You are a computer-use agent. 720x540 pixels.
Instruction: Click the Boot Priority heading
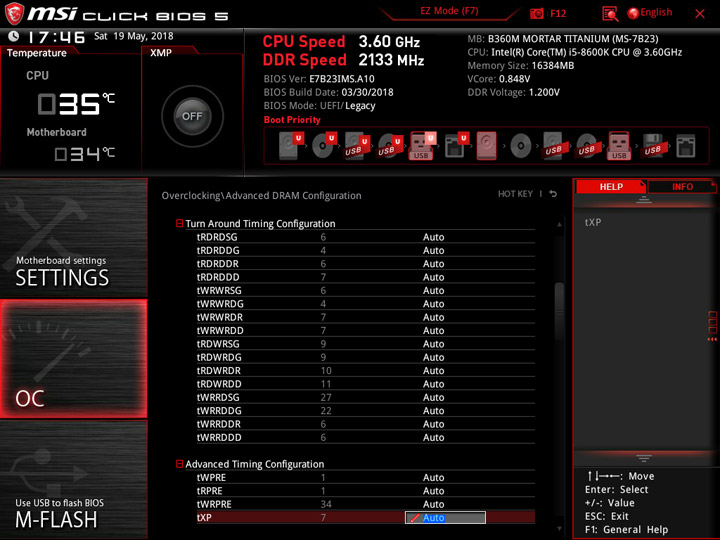pos(292,119)
